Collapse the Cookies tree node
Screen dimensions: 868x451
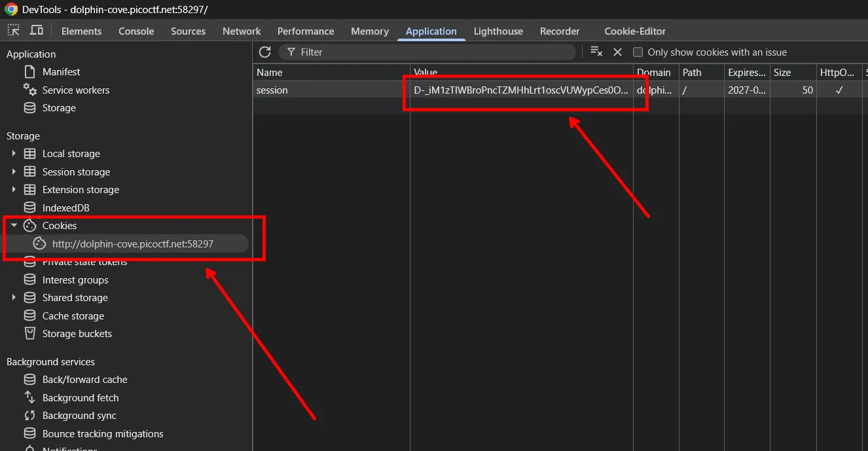[14, 225]
